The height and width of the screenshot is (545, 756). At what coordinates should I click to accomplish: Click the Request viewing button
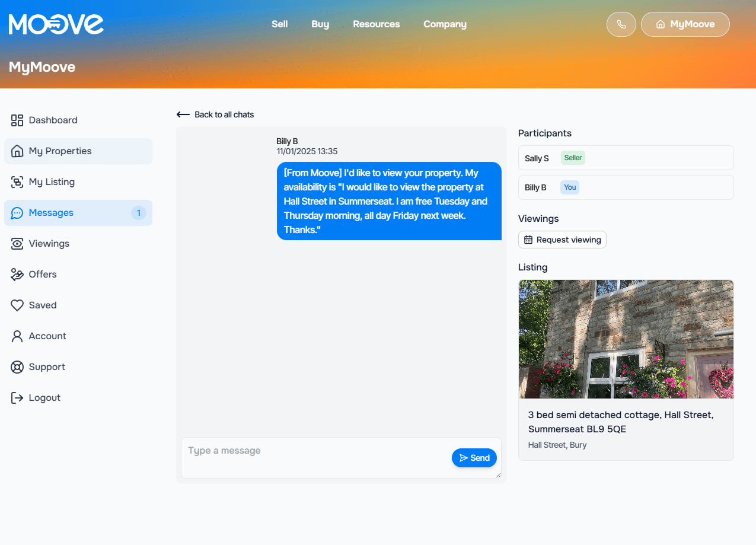562,240
